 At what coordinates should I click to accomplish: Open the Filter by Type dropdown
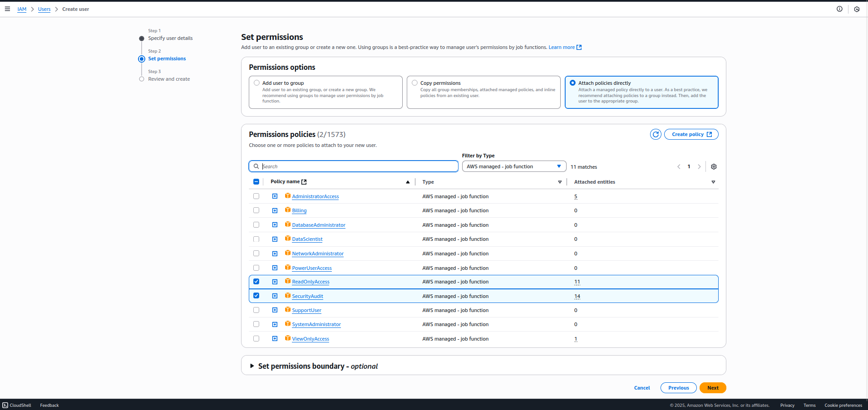point(513,166)
